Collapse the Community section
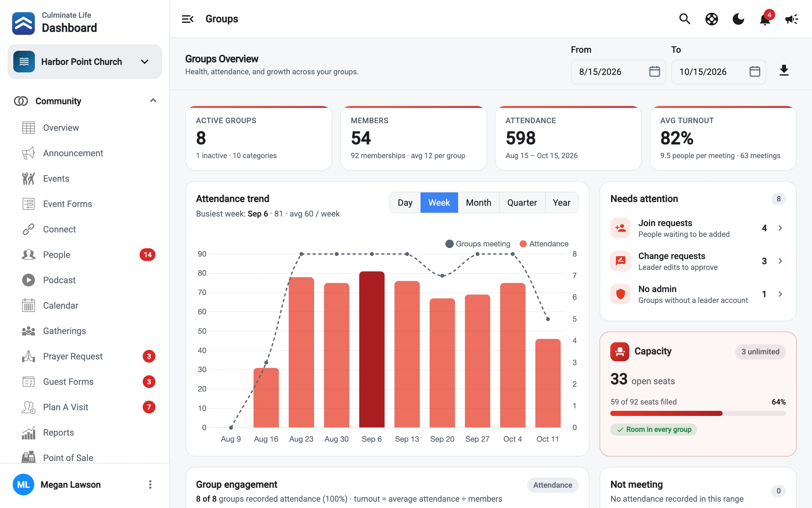The width and height of the screenshot is (812, 508). point(153,101)
